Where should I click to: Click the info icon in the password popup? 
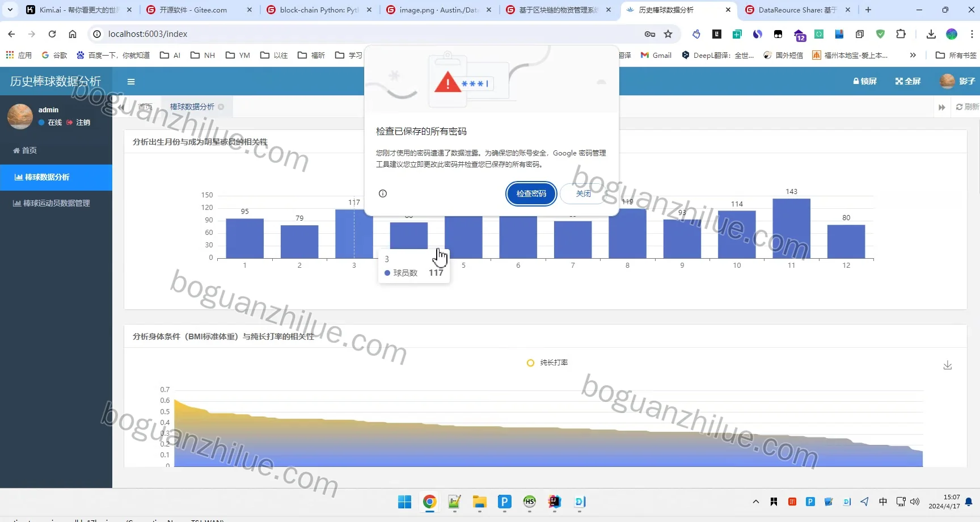383,193
